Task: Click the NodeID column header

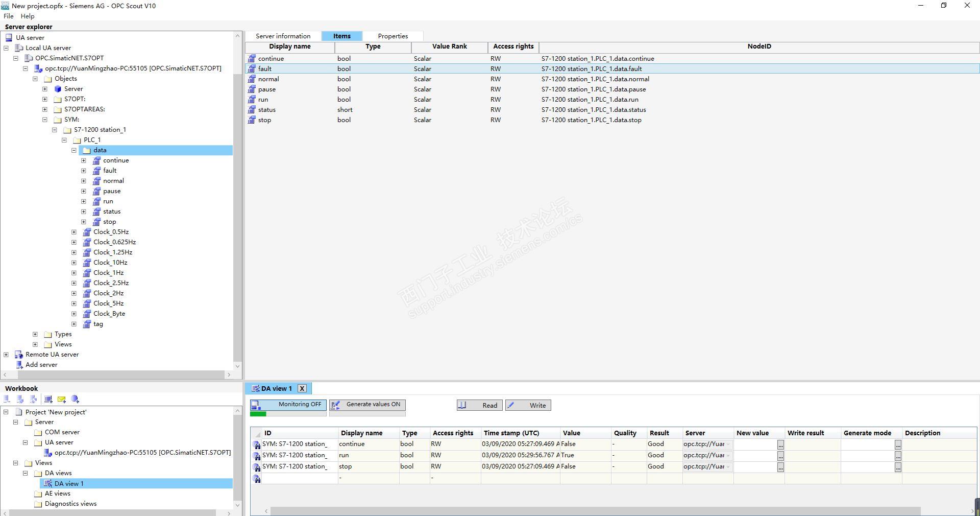Action: (x=759, y=46)
